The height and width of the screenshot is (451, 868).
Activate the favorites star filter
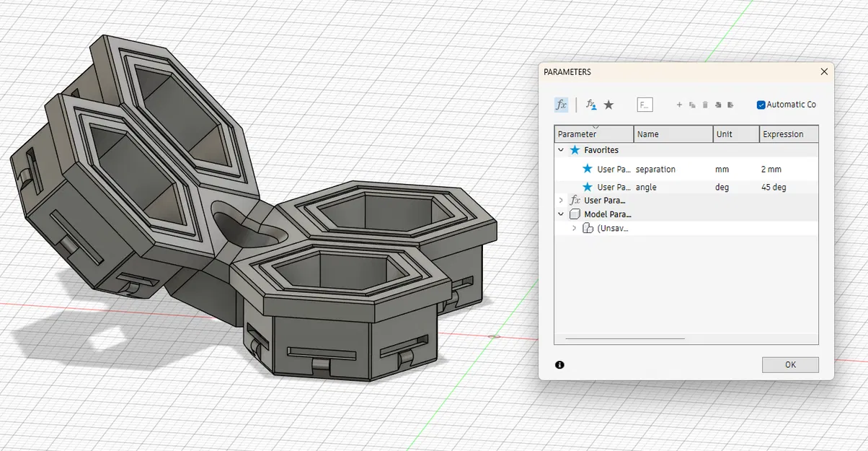tap(609, 105)
